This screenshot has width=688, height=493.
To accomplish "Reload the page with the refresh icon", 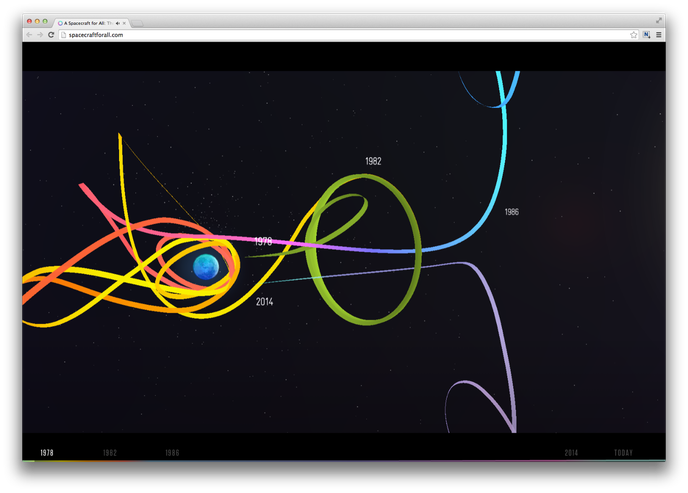I will pyautogui.click(x=51, y=34).
